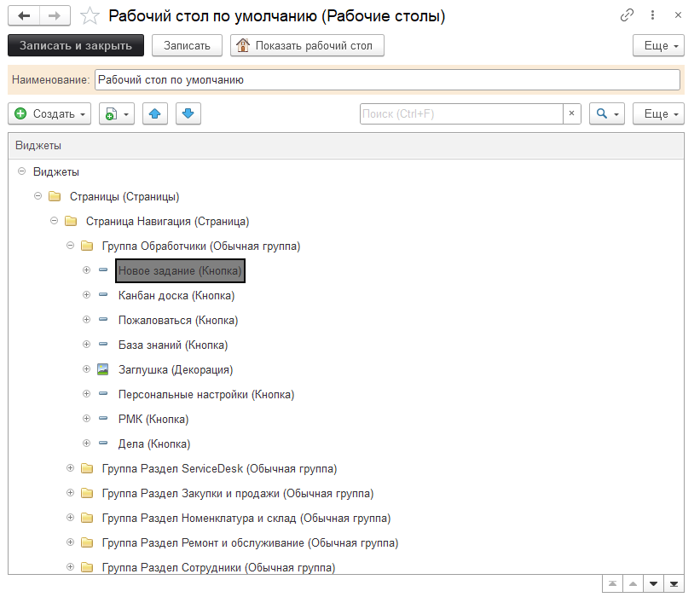Open the vertical dots window menu
The image size is (700, 603).
(x=654, y=15)
